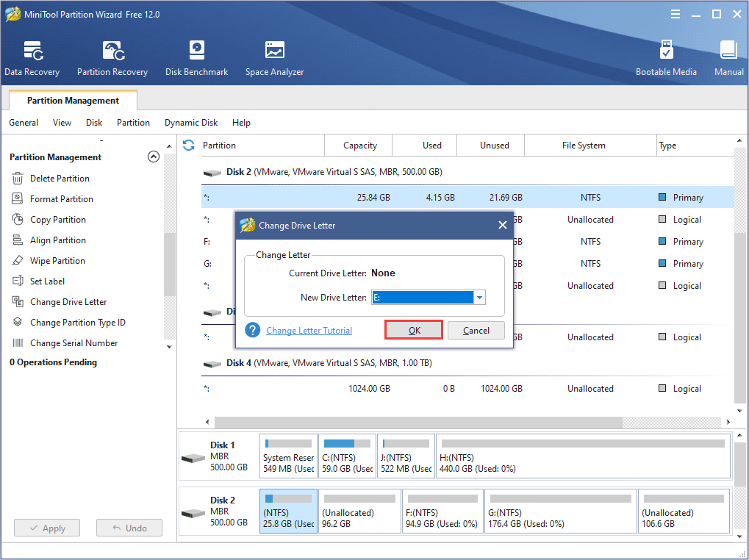The height and width of the screenshot is (560, 749).
Task: Click the Set Label icon
Action: point(18,281)
